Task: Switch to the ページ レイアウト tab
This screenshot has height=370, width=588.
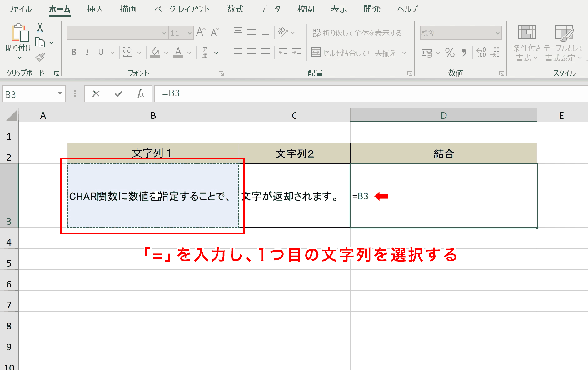Action: tap(182, 9)
